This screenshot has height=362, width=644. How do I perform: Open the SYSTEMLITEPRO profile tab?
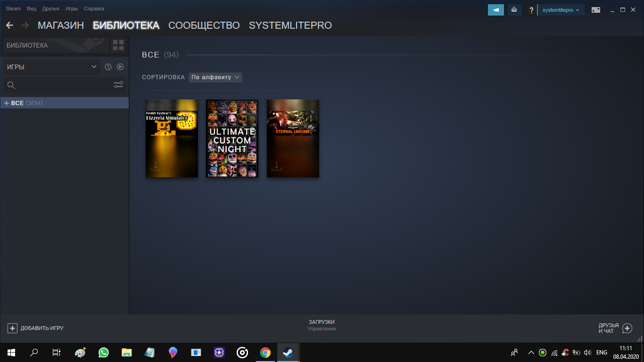point(290,25)
